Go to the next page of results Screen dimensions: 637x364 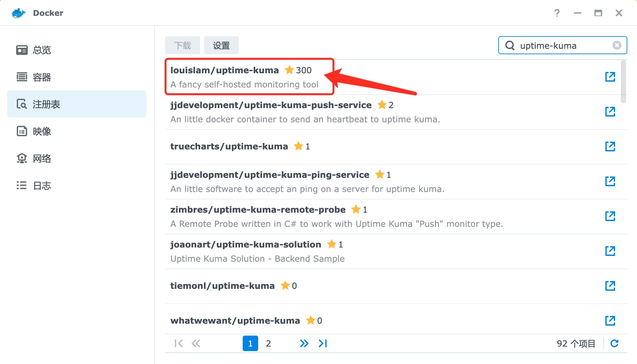304,343
